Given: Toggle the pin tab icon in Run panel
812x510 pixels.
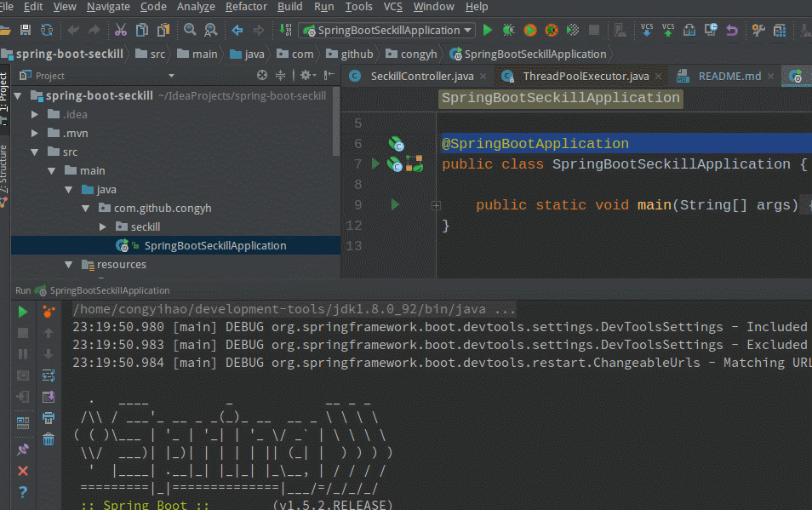Looking at the screenshot, I should tap(23, 450).
